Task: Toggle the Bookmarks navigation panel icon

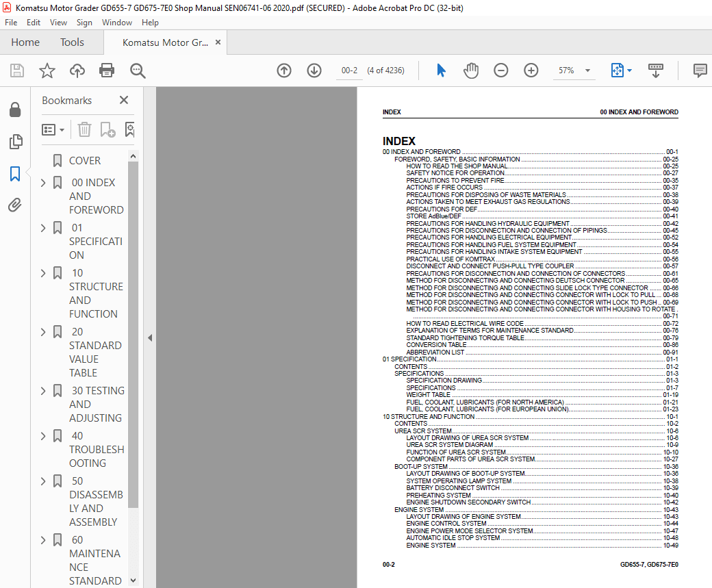Action: pyautogui.click(x=14, y=174)
